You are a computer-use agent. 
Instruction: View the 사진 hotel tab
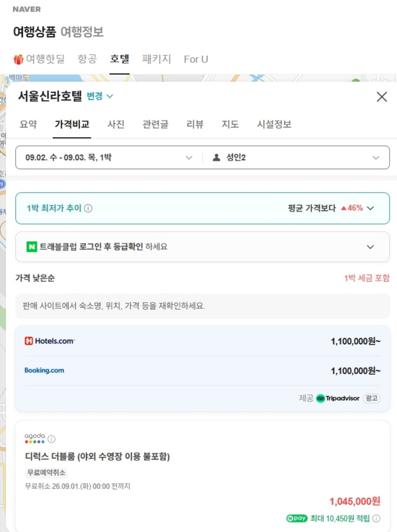(x=116, y=124)
